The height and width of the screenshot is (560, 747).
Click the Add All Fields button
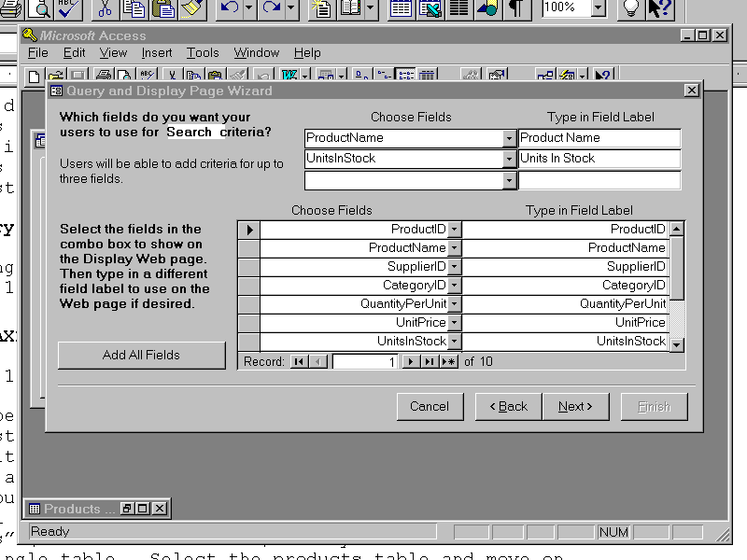coord(141,355)
